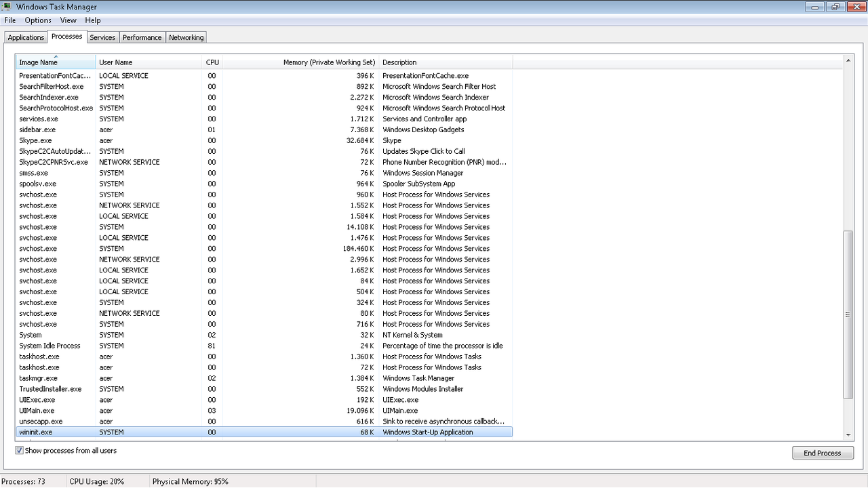
Task: Click the scroll up arrow of process list
Action: tap(848, 61)
